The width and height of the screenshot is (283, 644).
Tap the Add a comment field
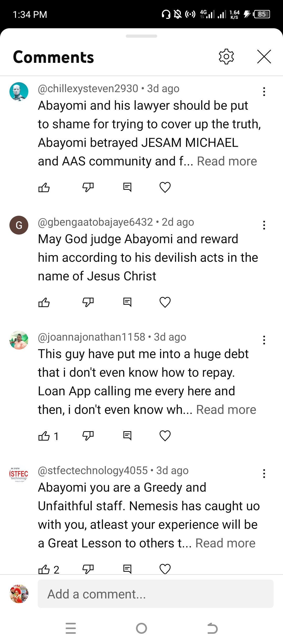[155, 594]
